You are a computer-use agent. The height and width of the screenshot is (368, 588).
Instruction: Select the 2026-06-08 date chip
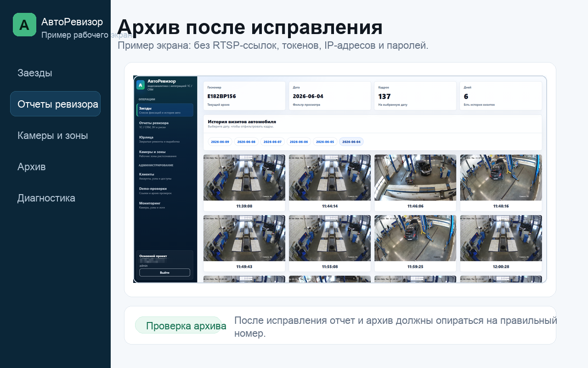(246, 142)
